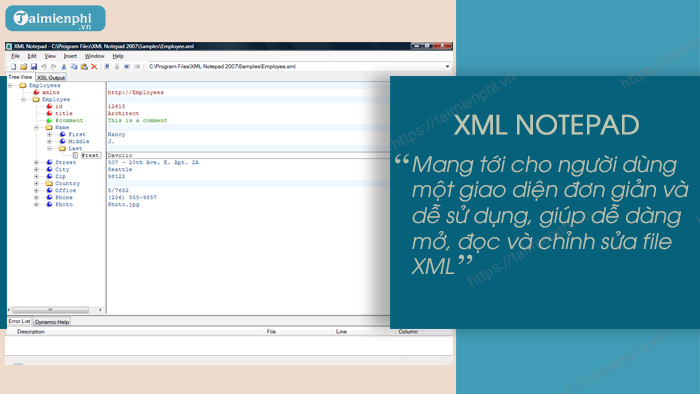Click the red xmlns attribute icon
The image size is (700, 394).
point(37,92)
